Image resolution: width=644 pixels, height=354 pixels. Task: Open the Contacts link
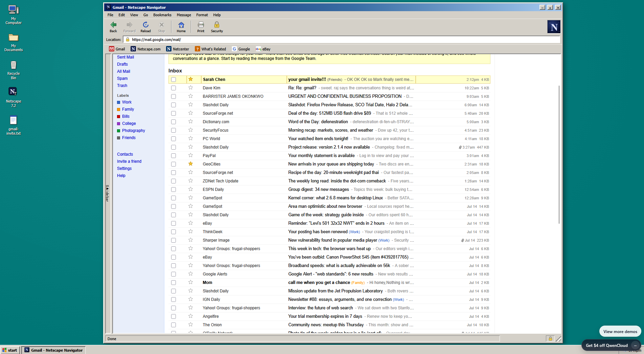(x=125, y=154)
